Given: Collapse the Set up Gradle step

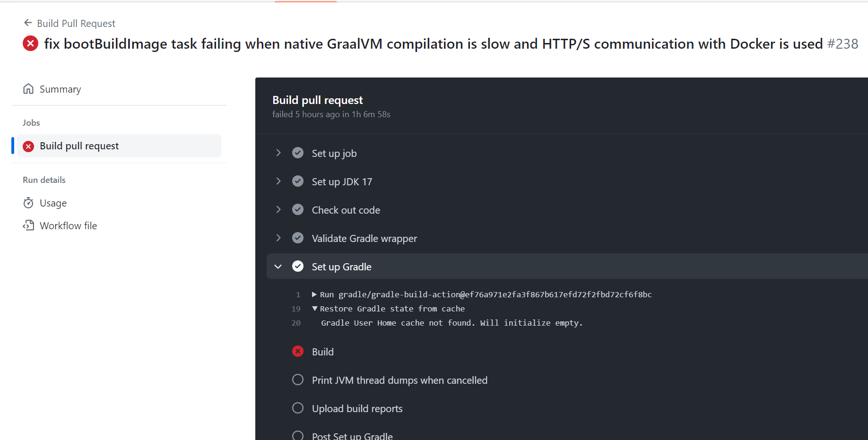Looking at the screenshot, I should 278,266.
